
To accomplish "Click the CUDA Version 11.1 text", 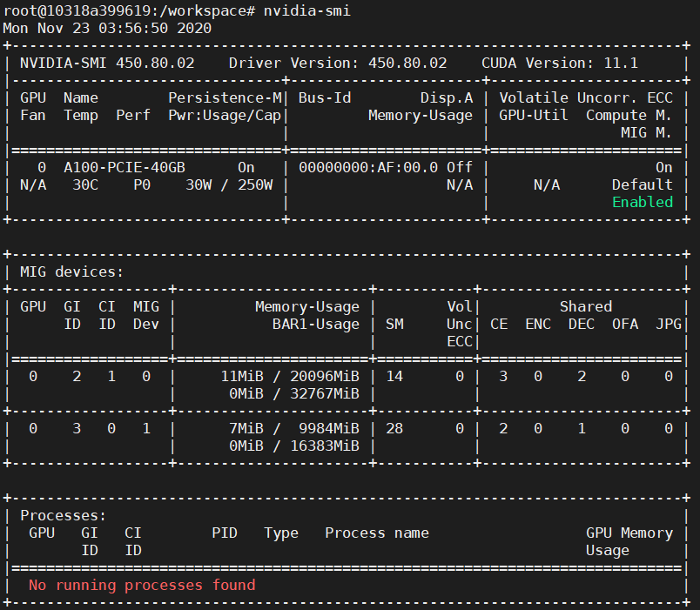I will tap(560, 64).
